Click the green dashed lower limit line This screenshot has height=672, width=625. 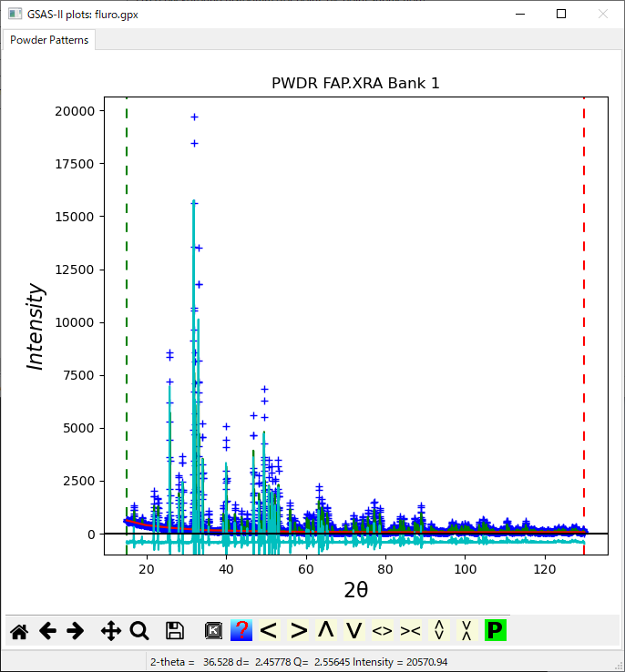[x=127, y=273]
